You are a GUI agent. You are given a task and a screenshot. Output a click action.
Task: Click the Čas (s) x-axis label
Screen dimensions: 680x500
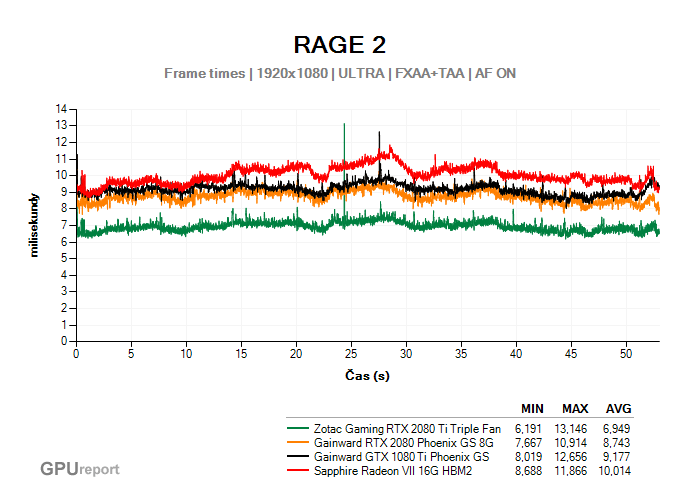(367, 376)
